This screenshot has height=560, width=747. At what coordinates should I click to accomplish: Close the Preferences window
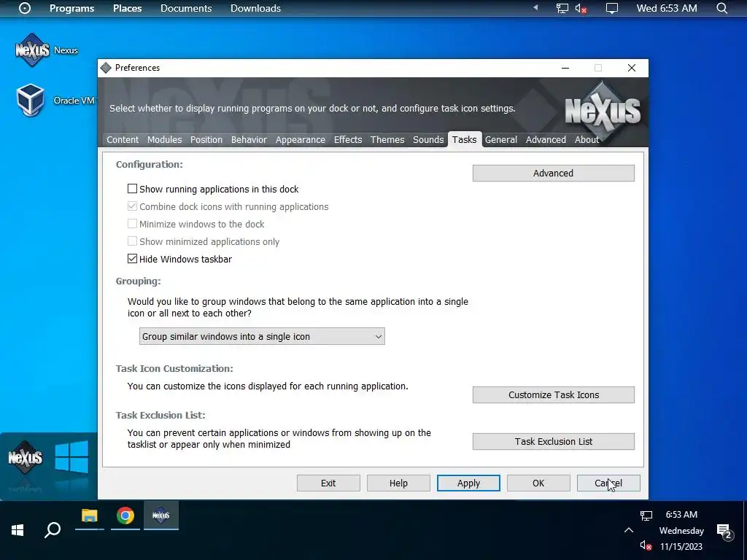pyautogui.click(x=632, y=68)
